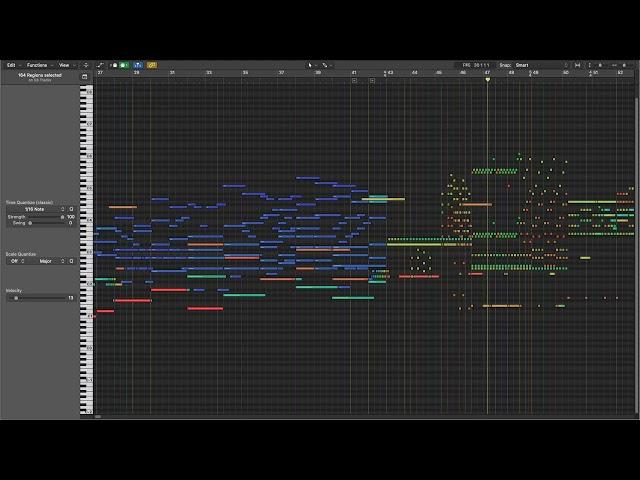Viewport: 640px width, 480px height.
Task: Toggle the yellow Link button
Action: [152, 65]
